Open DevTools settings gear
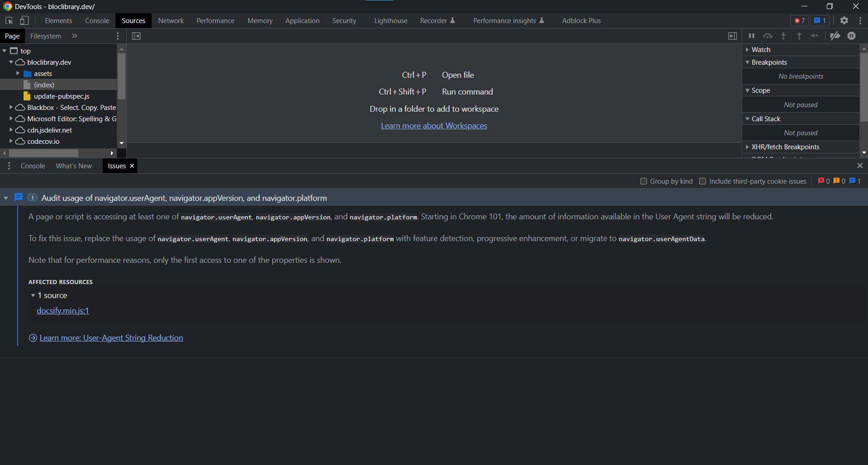The image size is (868, 465). pos(844,20)
